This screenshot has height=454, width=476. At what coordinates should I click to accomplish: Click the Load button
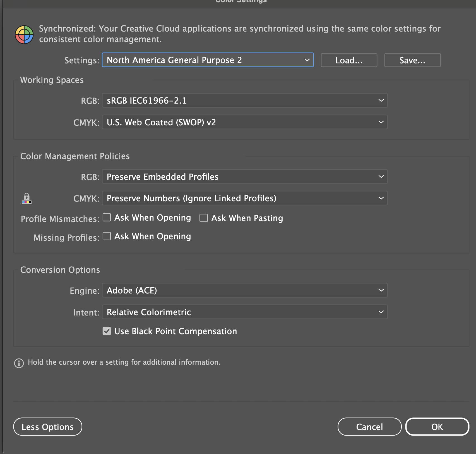(349, 60)
